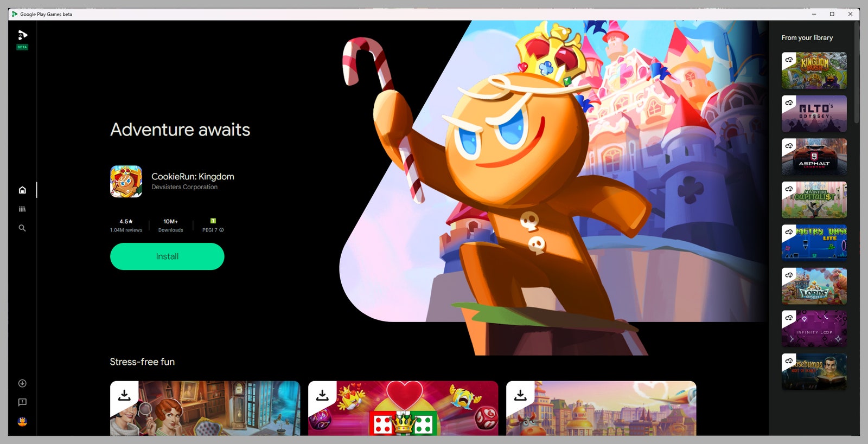868x444 pixels.
Task: Open the Send feedback icon
Action: point(22,402)
